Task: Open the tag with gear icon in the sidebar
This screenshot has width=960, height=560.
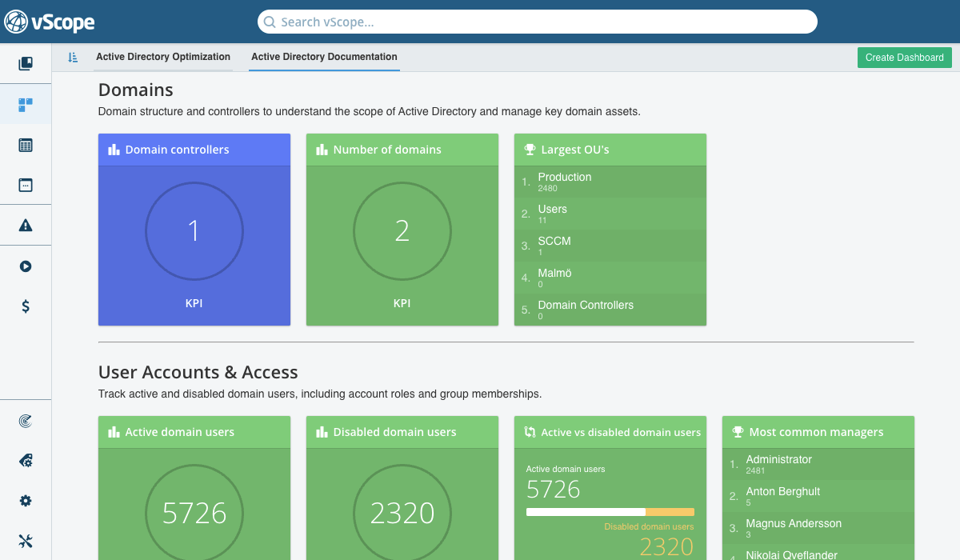Action: pyautogui.click(x=26, y=460)
